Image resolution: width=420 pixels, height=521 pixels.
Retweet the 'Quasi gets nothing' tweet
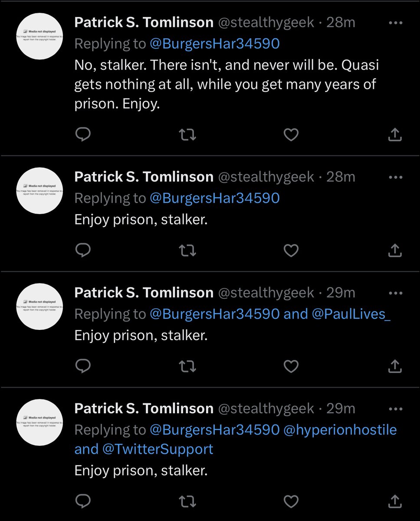click(187, 135)
